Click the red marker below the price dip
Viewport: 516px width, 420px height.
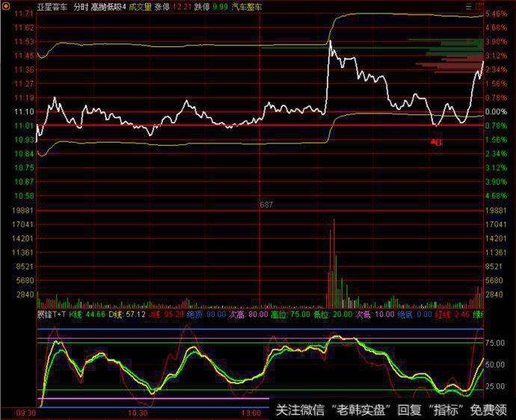437,142
